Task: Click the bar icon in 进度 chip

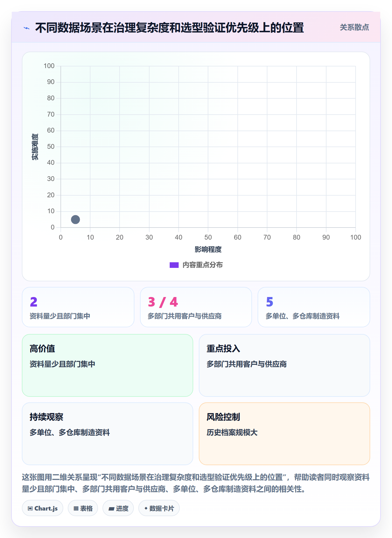Action: (111, 509)
